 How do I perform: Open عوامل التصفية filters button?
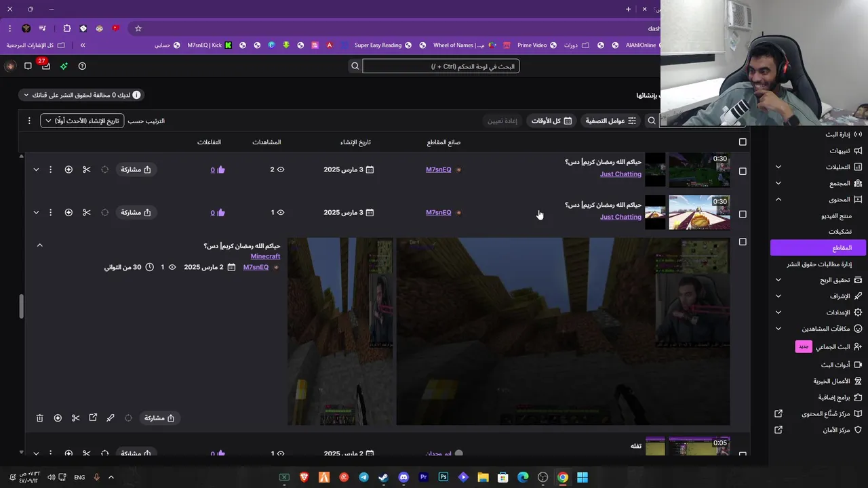(x=611, y=121)
